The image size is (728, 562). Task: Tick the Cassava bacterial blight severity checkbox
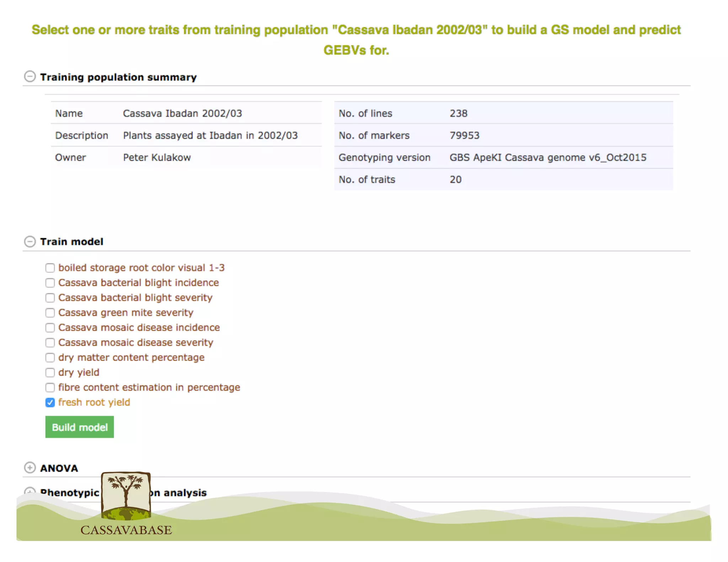click(50, 298)
